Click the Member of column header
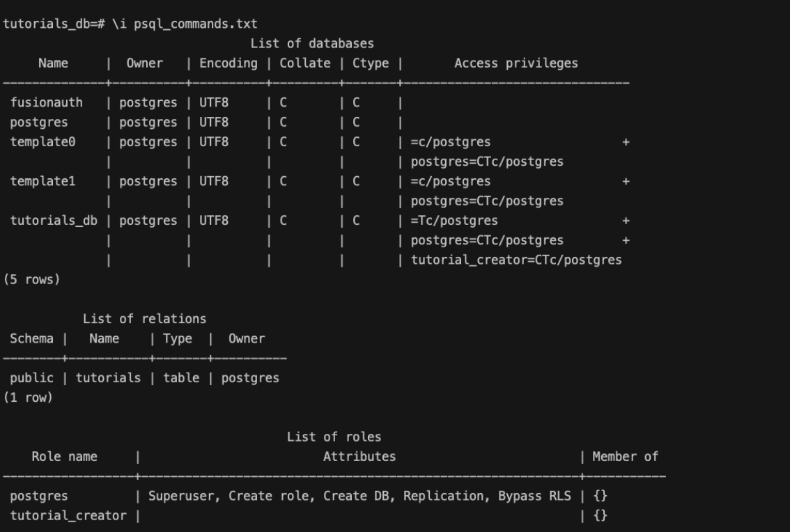 (624, 457)
